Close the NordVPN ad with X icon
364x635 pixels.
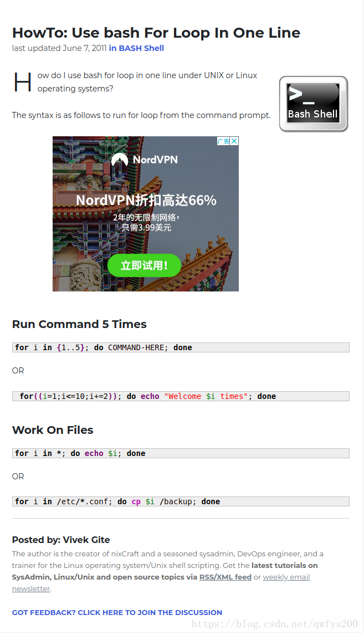coord(234,141)
